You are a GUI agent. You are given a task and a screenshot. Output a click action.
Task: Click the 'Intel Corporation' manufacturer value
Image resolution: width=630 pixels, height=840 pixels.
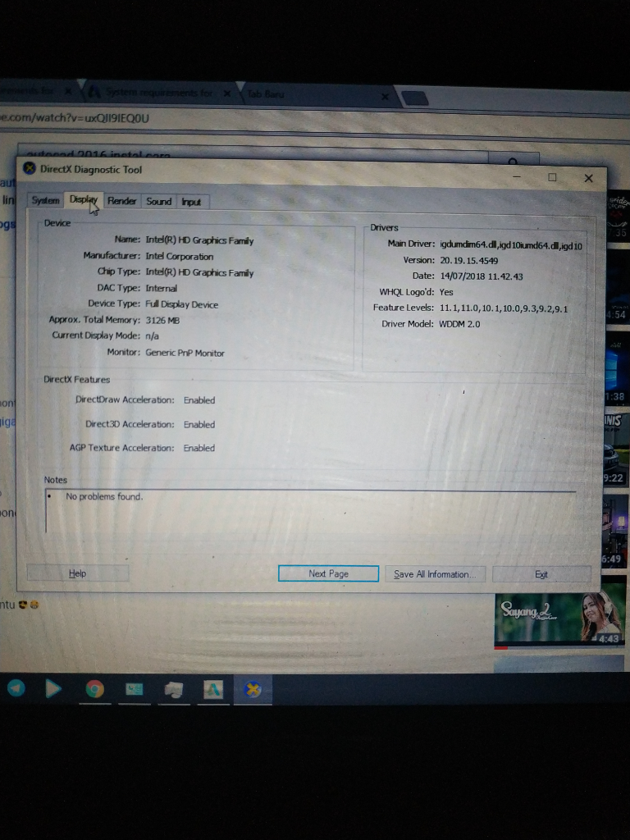[x=180, y=257]
